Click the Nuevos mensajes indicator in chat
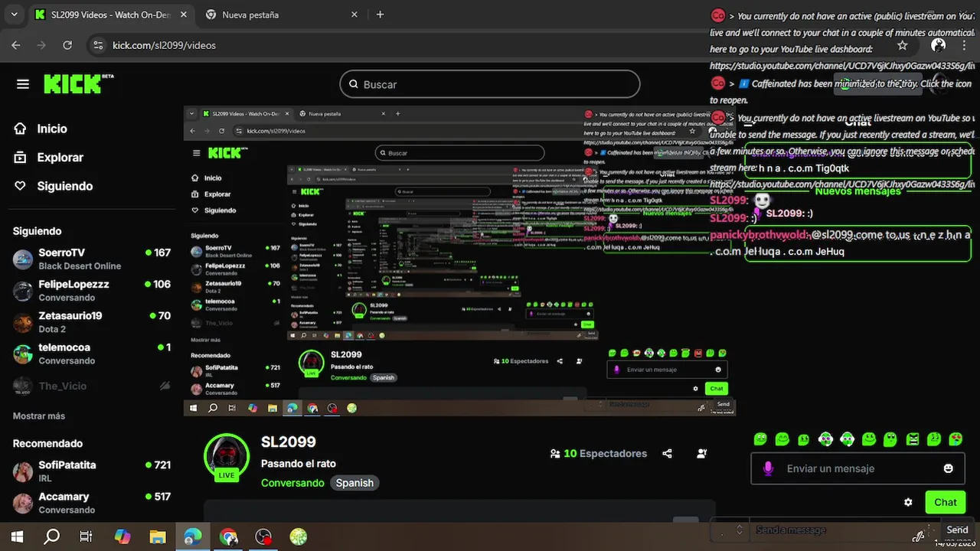Screen dimensions: 980x551 tap(857, 191)
